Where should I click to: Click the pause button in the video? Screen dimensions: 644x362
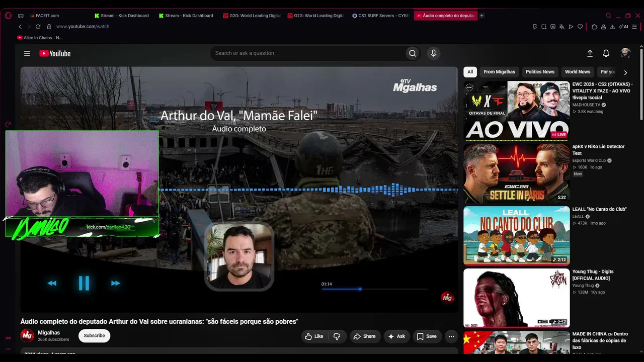pos(84,283)
